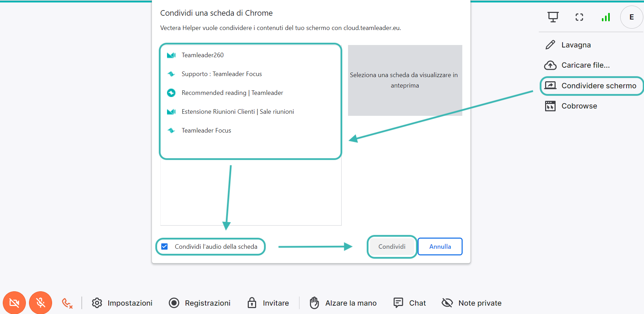Select the Teamleader260 tab row
Image resolution: width=644 pixels, height=314 pixels.
tap(251, 55)
